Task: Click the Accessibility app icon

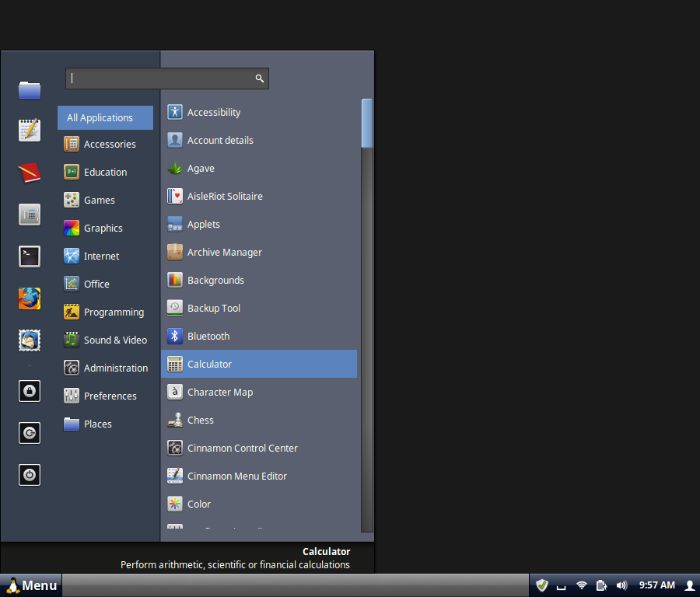Action: tap(175, 112)
